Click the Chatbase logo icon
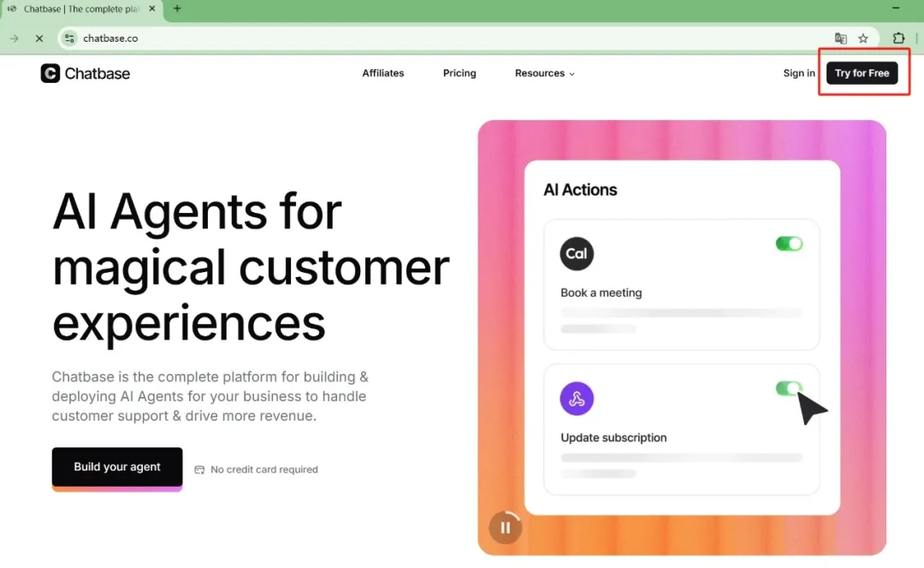This screenshot has width=924, height=568. [50, 74]
